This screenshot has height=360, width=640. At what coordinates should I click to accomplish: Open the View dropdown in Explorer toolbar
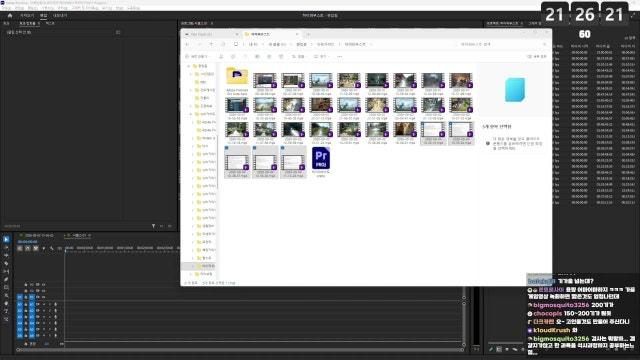point(320,56)
